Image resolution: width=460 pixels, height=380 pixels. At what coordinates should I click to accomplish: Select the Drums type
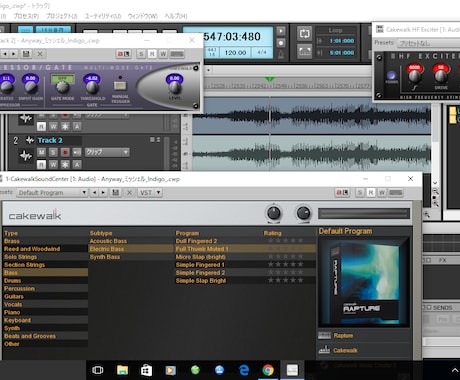pos(45,281)
